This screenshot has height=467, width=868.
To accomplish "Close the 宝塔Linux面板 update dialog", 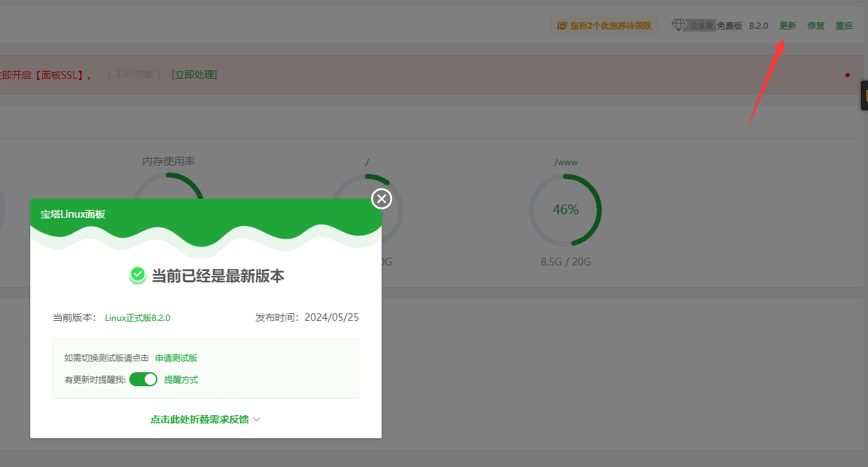I will (x=382, y=199).
